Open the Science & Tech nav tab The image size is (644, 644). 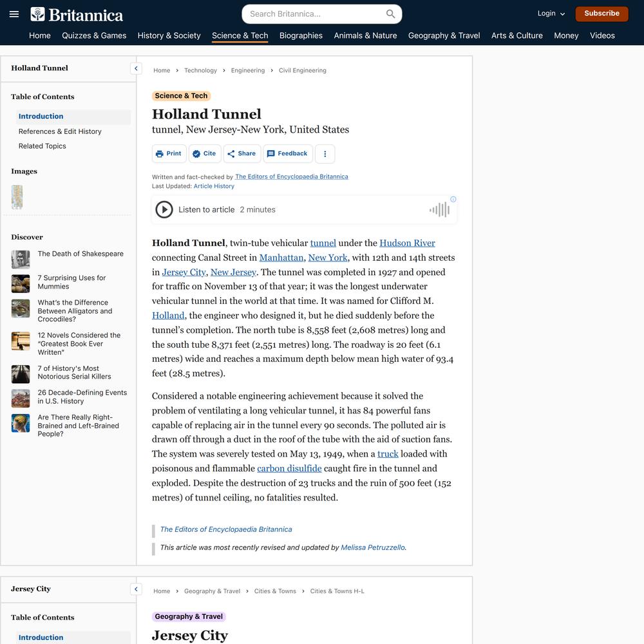pyautogui.click(x=240, y=35)
